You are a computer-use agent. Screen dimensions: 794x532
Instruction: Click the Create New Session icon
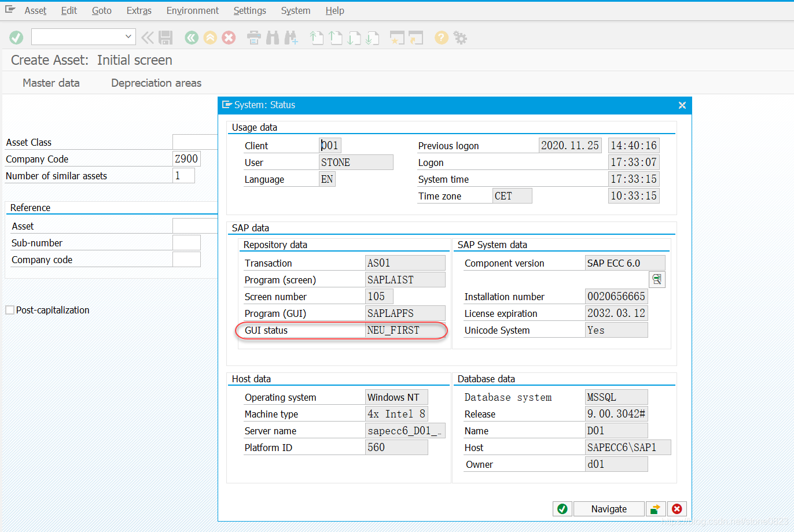click(x=397, y=37)
